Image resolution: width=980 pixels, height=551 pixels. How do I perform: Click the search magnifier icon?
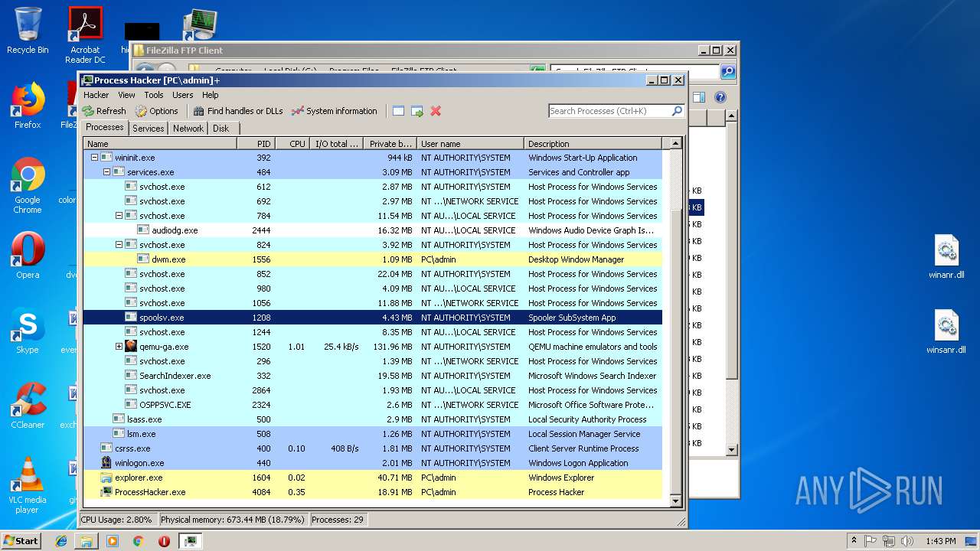click(677, 111)
